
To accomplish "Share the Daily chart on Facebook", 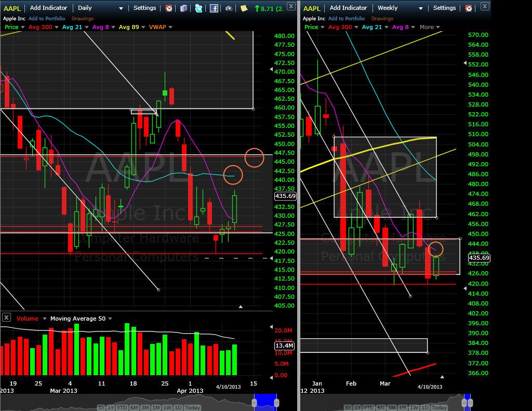I will pyautogui.click(x=214, y=8).
